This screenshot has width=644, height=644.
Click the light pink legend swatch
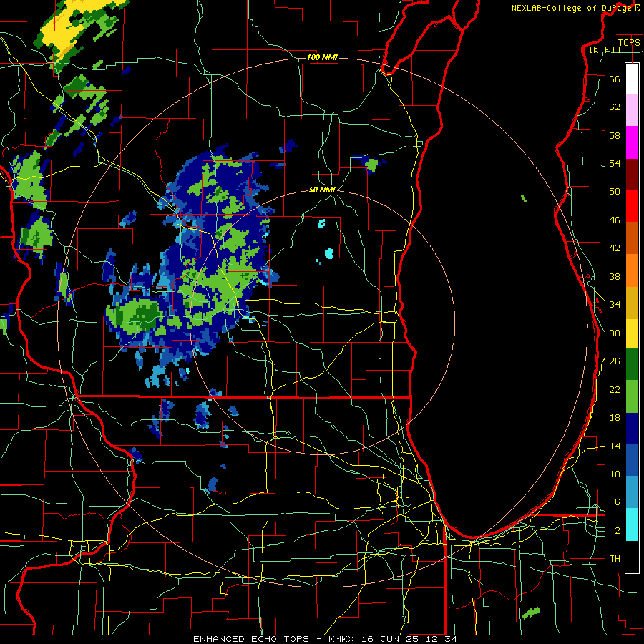coord(632,109)
